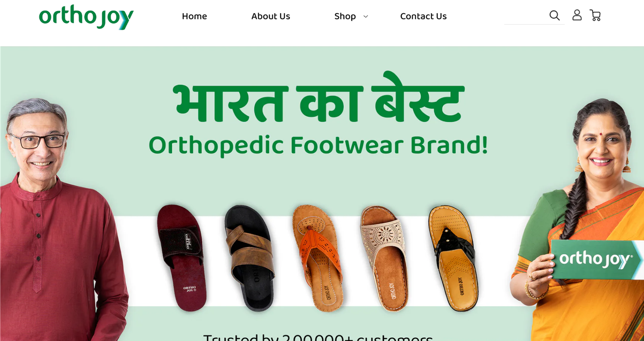Image resolution: width=644 pixels, height=341 pixels.
Task: Click in the search input field
Action: coord(525,16)
